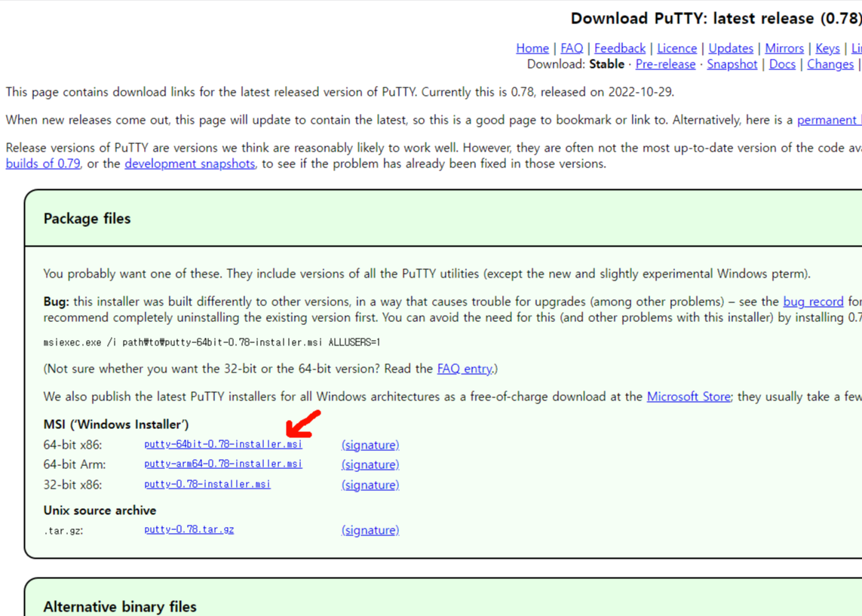Open the Microsoft Store link

coord(689,397)
